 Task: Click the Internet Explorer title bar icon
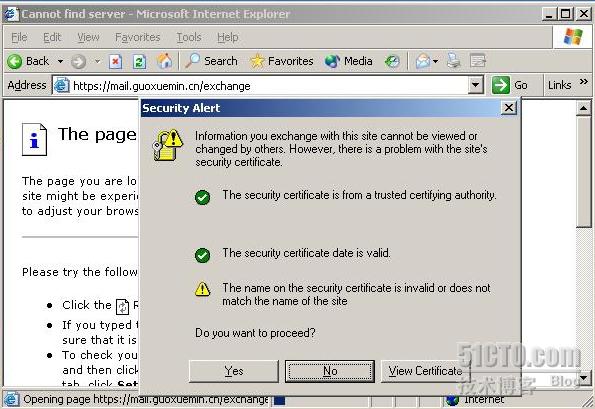[11, 14]
